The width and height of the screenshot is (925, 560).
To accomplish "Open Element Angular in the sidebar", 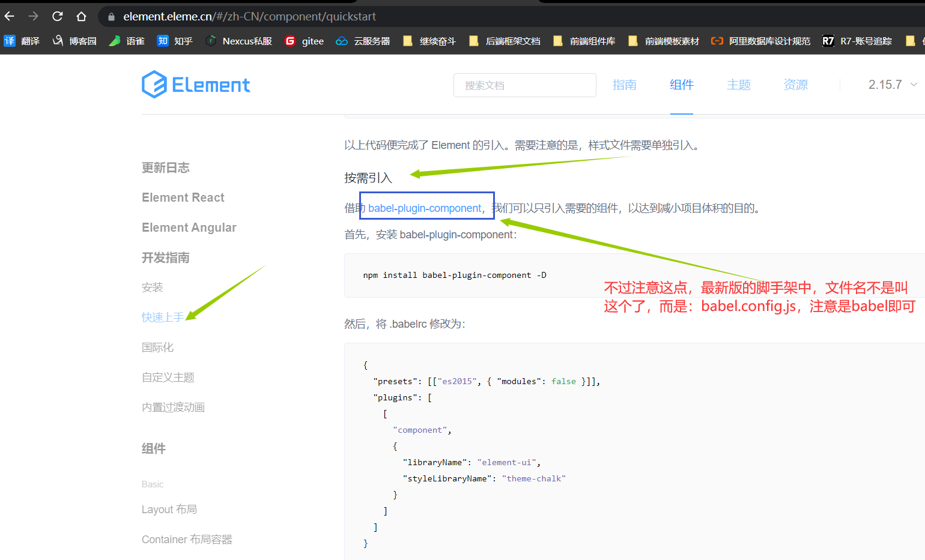I will pos(189,227).
